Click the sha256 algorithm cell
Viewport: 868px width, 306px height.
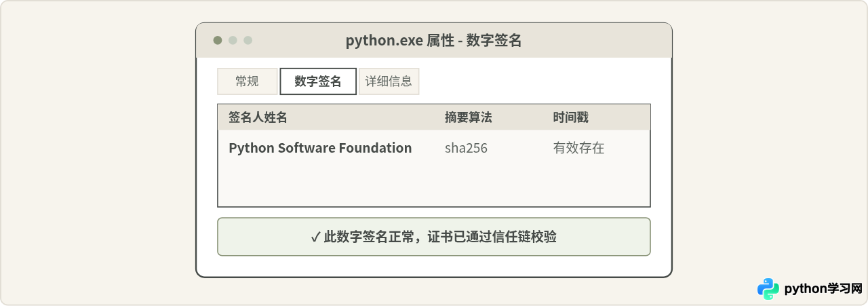coord(466,148)
